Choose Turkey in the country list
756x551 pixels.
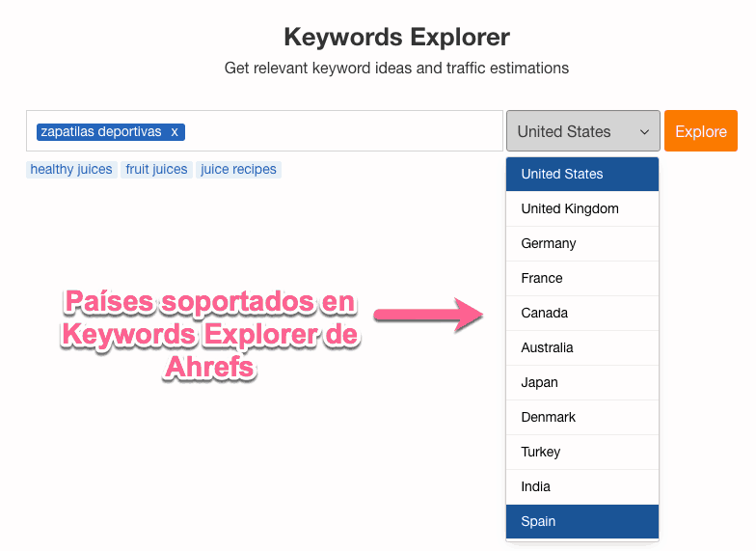[582, 452]
